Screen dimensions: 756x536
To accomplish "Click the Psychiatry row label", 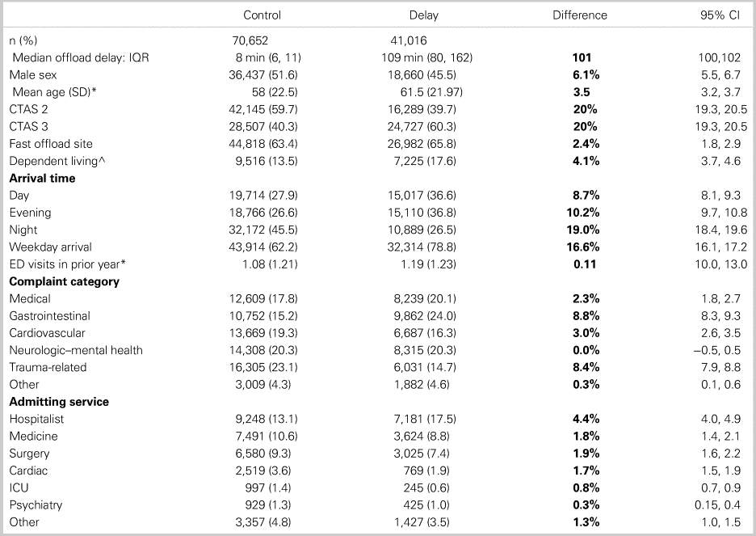I will point(36,505).
